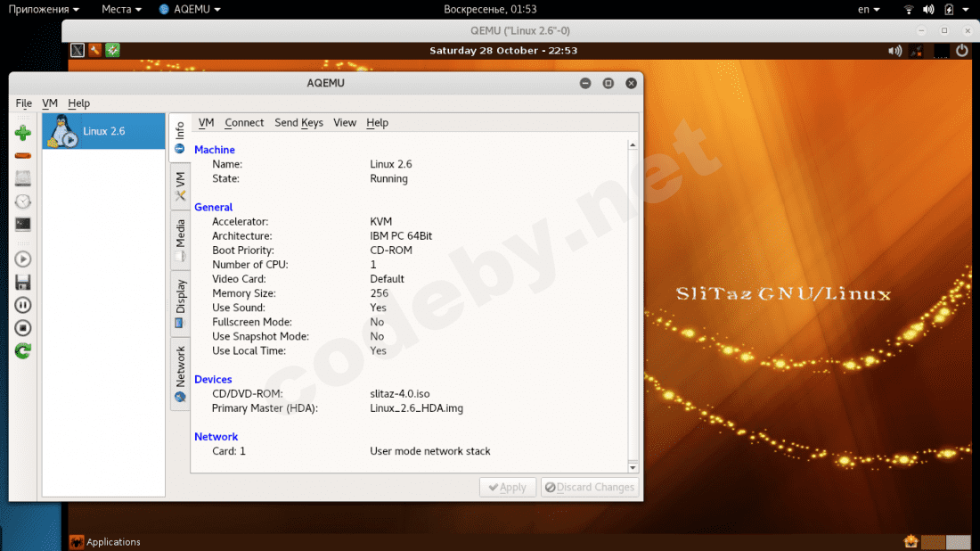Click the green icon in SliTaz top panel
The image size is (980, 551).
point(112,50)
